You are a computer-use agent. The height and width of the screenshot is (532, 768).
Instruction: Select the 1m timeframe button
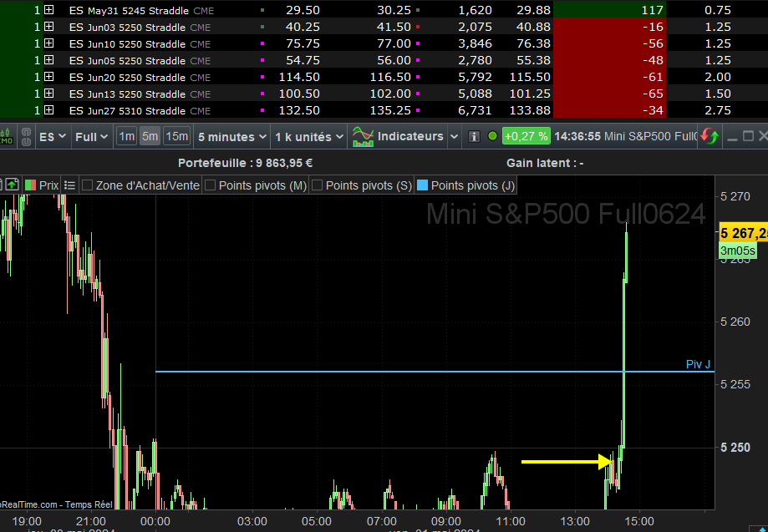[x=126, y=136]
